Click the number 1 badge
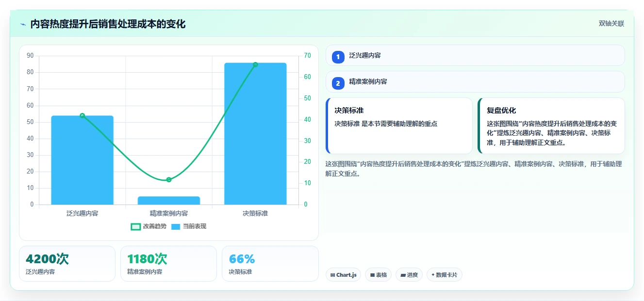Image resolution: width=644 pixels, height=301 pixels. (x=338, y=57)
